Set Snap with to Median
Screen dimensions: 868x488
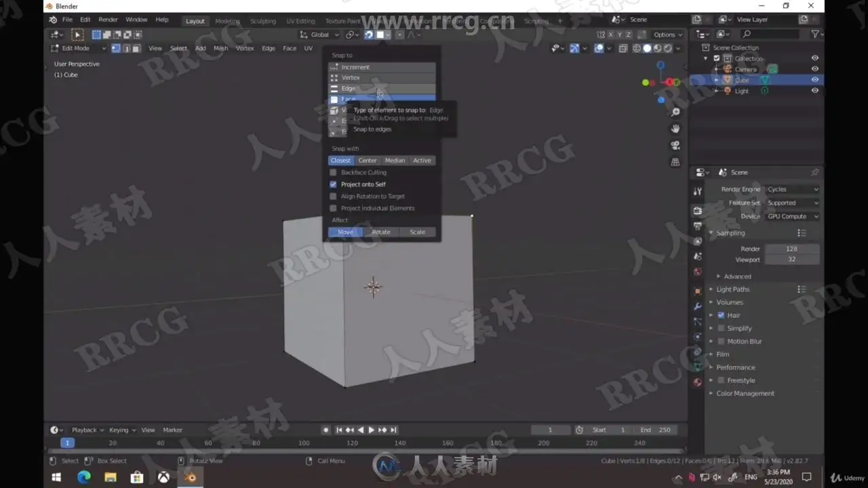coord(395,161)
